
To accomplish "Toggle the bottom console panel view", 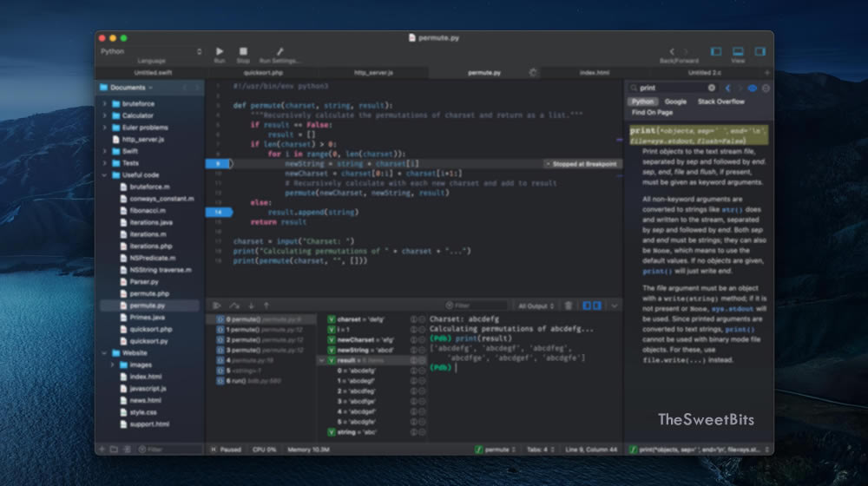I will [x=738, y=51].
